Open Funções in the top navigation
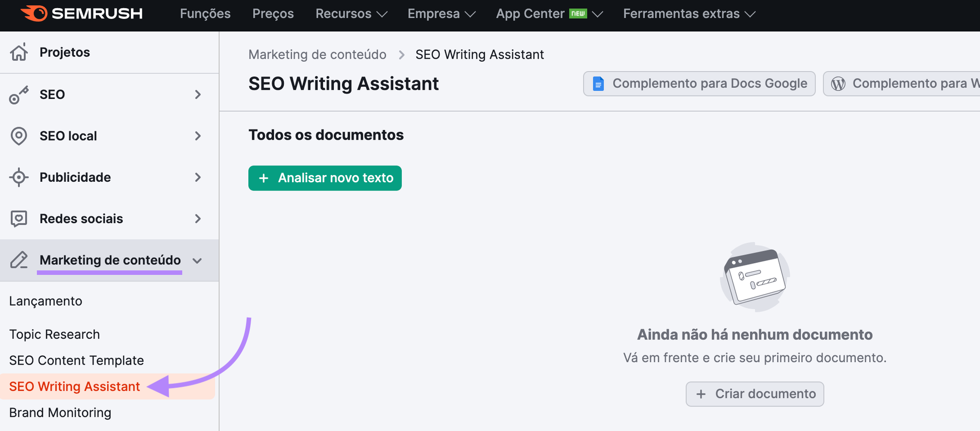Screen dimensions: 980x431 (x=205, y=14)
